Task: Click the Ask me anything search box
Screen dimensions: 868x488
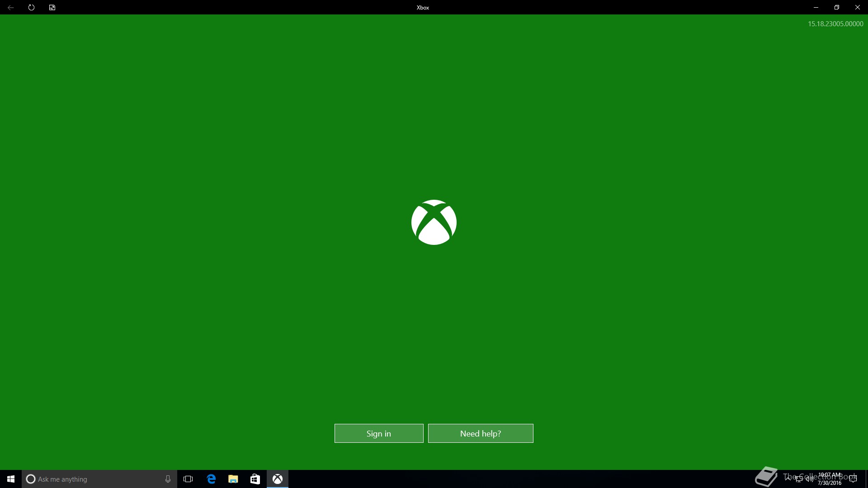Action: point(99,479)
